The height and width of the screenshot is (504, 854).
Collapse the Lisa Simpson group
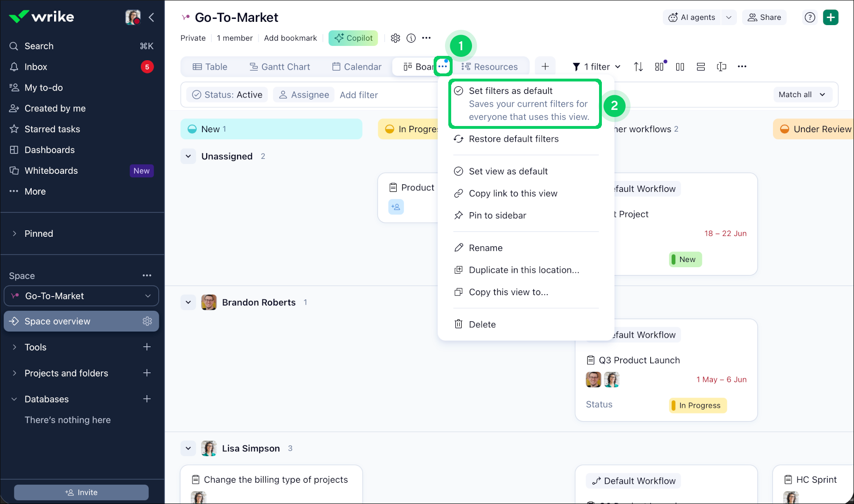pos(188,448)
